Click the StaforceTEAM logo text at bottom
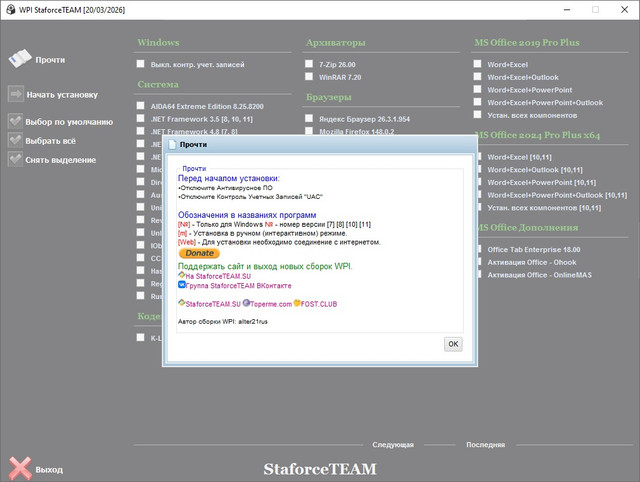640x482 pixels. 320,469
